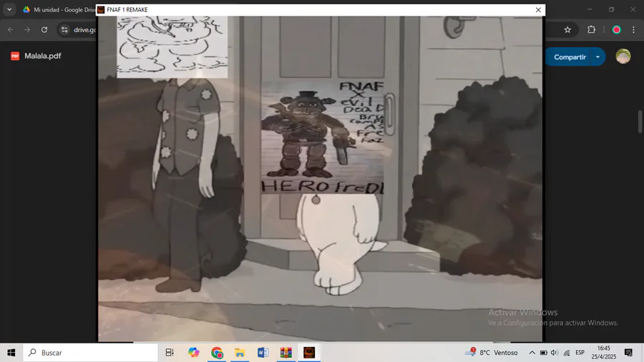Open Chrome extensions puzzle icon
The height and width of the screenshot is (362, 644).
(592, 29)
